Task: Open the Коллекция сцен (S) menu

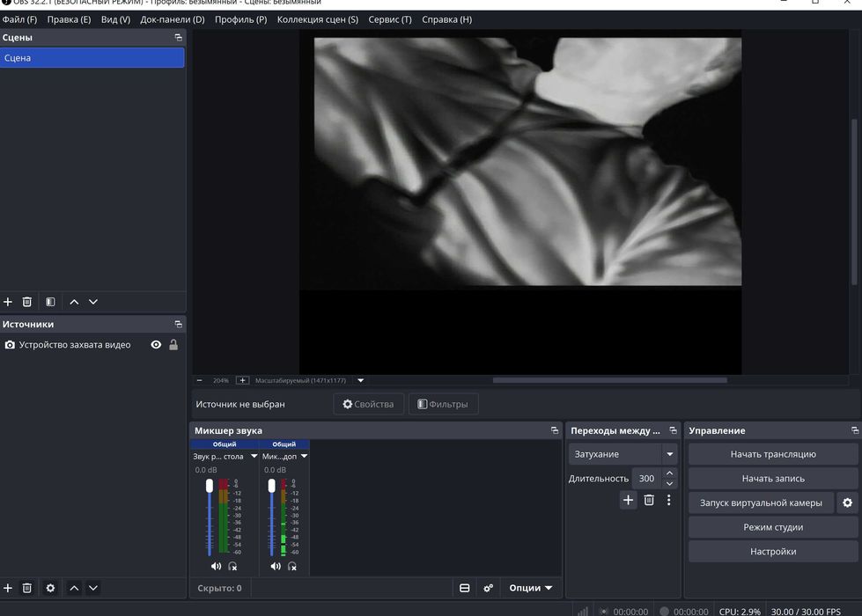Action: coord(317,19)
